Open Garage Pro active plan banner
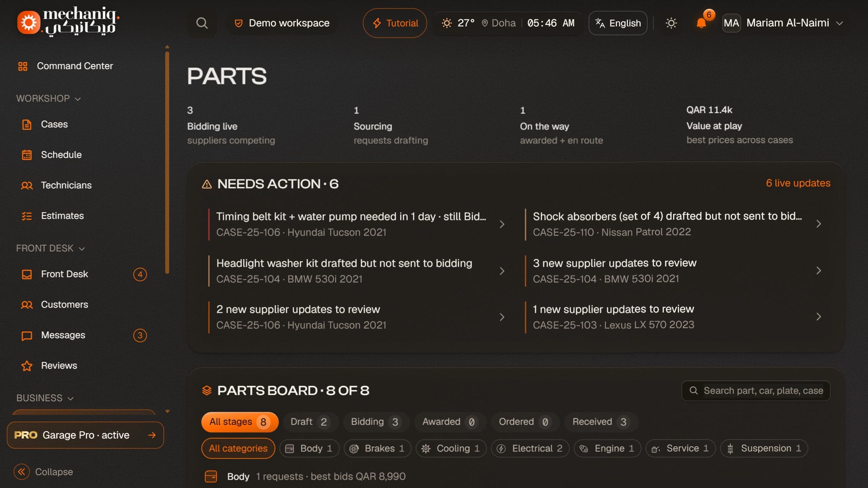 click(x=85, y=435)
